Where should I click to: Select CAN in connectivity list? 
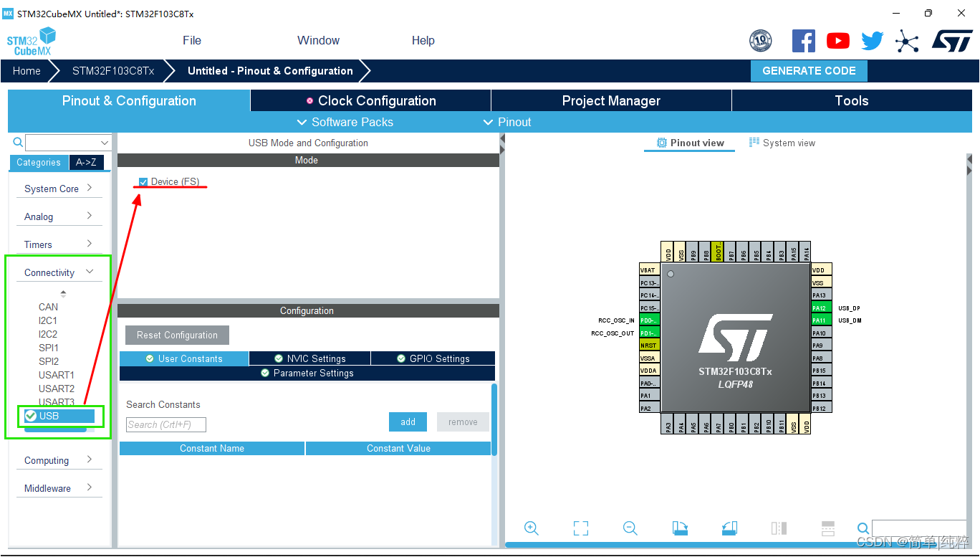[48, 307]
